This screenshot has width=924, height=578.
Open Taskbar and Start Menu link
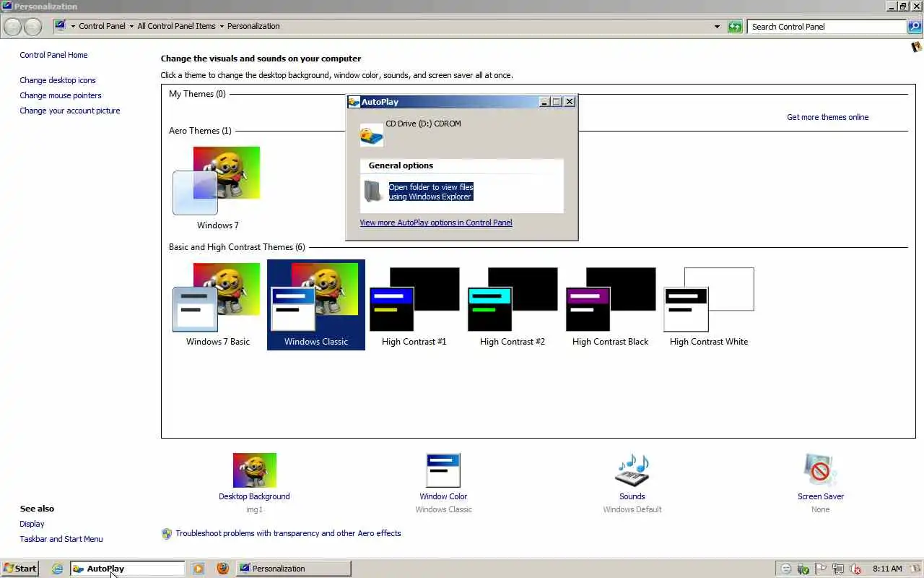click(x=61, y=539)
